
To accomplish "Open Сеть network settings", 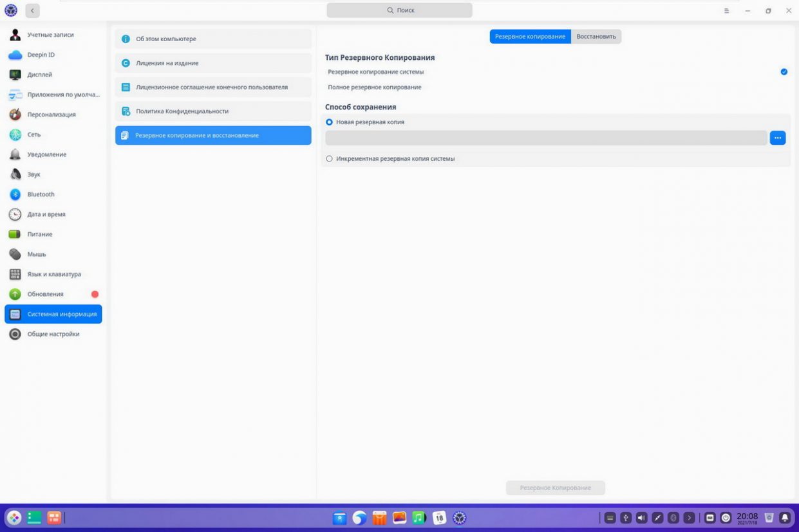I will coord(33,134).
